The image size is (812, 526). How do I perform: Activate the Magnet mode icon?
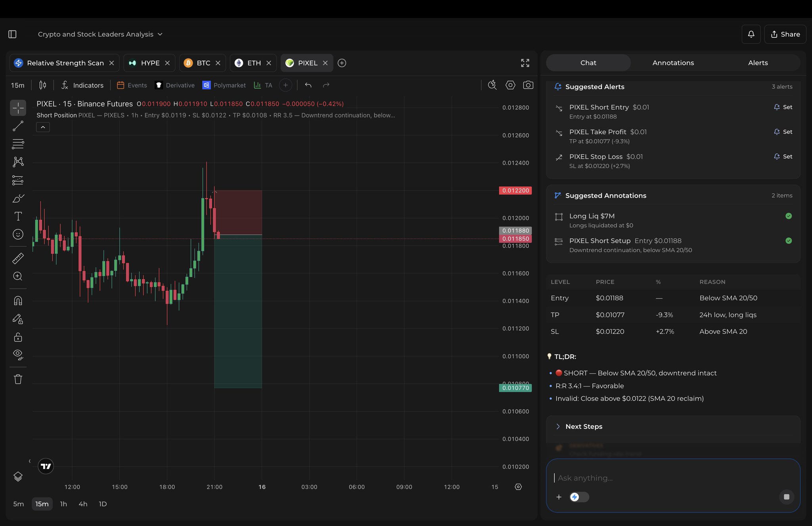click(x=18, y=301)
